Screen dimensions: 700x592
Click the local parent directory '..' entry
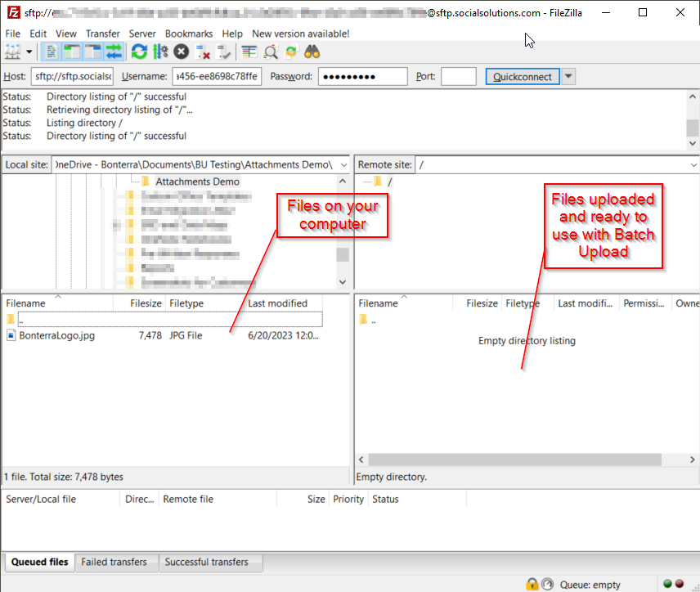tap(169, 319)
